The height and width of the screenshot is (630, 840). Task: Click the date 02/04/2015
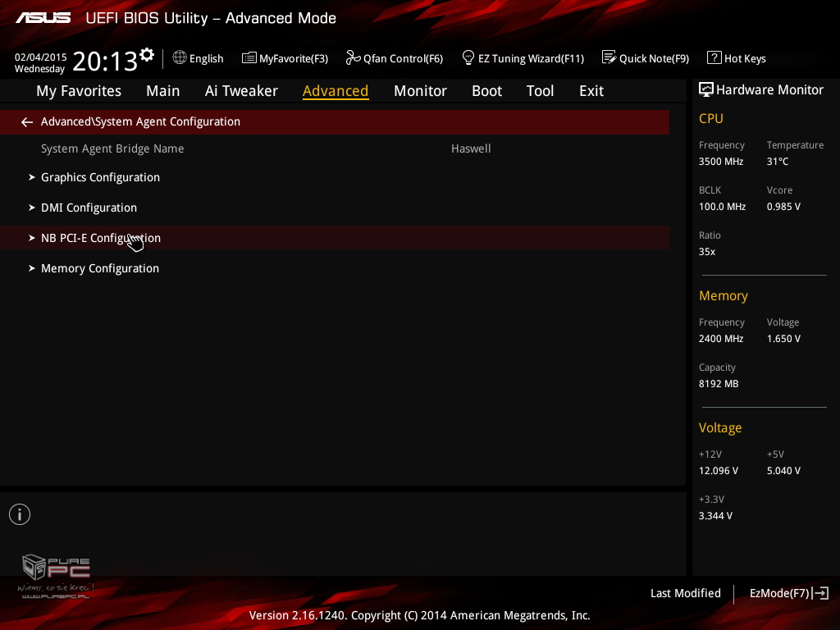41,57
